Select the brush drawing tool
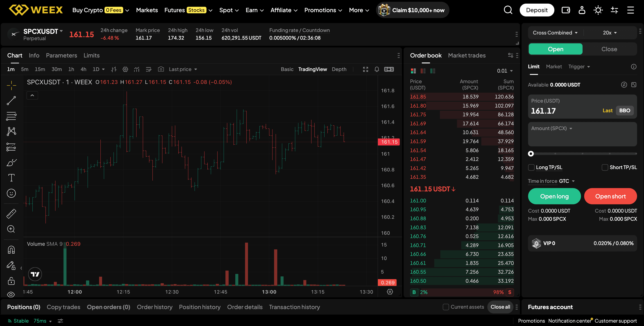The height and width of the screenshot is (326, 644). point(11,163)
